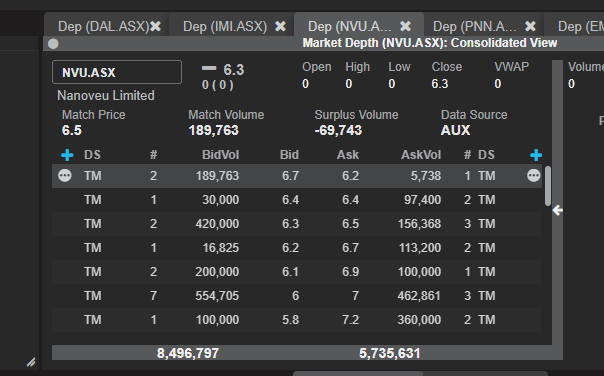Click the grey circle icon in Market Depth title bar
The height and width of the screenshot is (376, 604).
click(x=53, y=44)
